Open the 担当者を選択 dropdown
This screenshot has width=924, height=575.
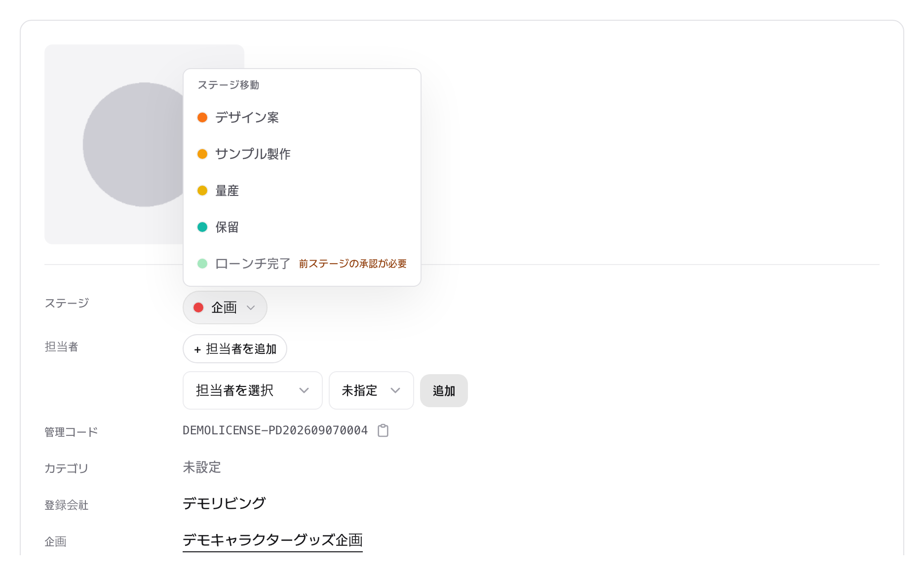click(x=253, y=390)
